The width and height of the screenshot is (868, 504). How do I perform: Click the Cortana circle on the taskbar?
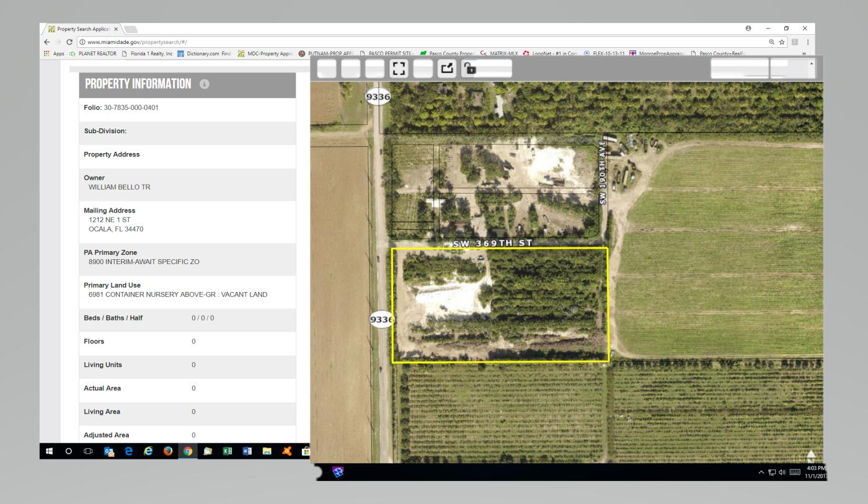coord(68,451)
